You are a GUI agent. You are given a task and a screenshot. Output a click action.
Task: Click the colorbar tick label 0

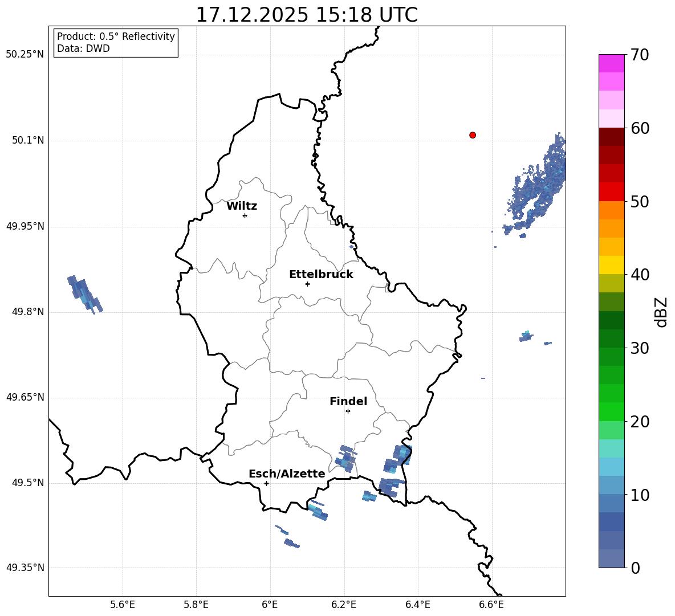pyautogui.click(x=635, y=568)
